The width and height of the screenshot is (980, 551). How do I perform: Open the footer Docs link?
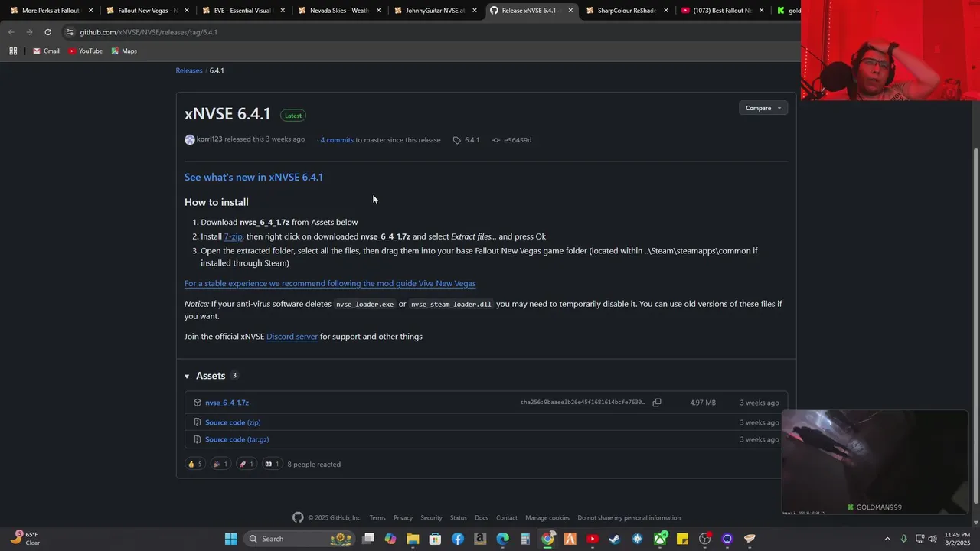coord(481,518)
